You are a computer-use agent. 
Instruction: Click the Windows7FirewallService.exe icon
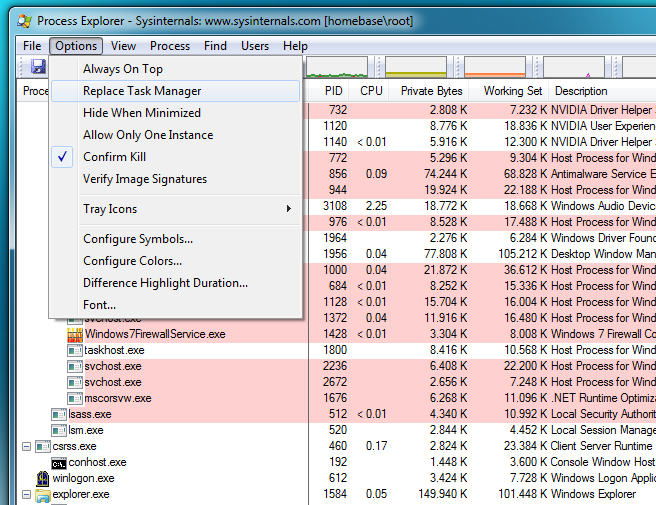(x=75, y=334)
